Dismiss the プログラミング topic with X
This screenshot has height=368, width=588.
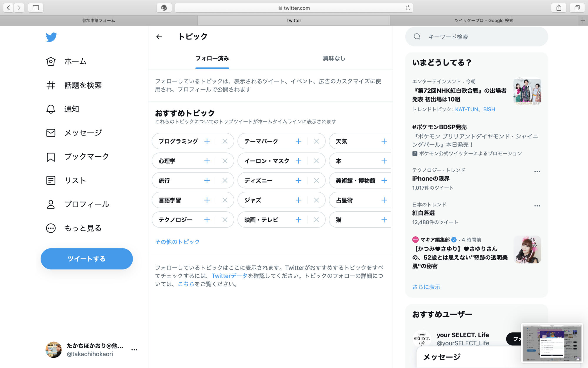(x=225, y=141)
